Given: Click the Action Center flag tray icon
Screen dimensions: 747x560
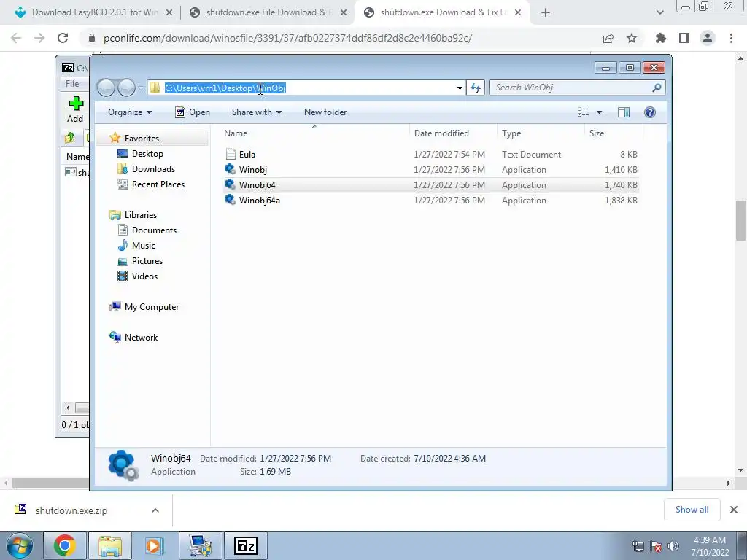Looking at the screenshot, I should click(656, 546).
